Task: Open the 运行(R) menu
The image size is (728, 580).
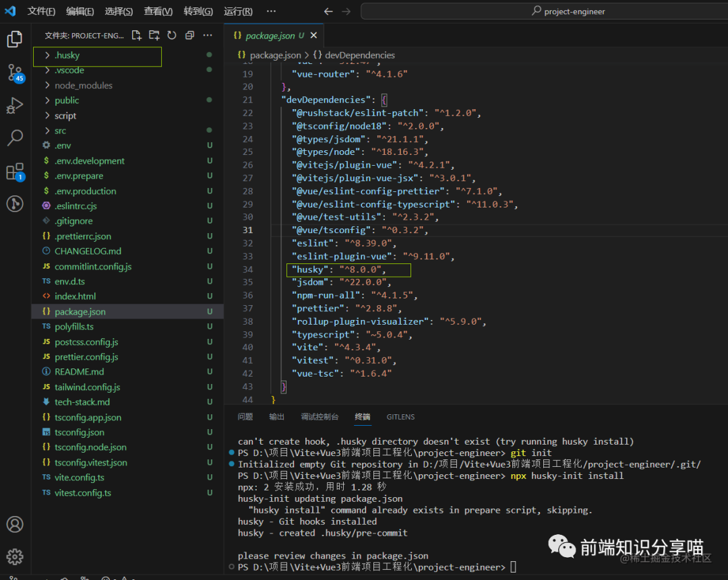Action: point(238,11)
